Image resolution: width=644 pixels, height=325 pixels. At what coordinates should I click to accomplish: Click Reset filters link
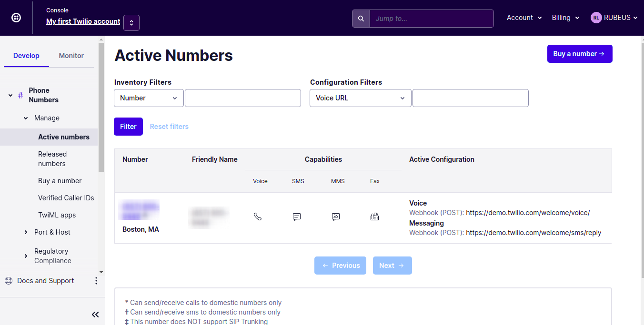pyautogui.click(x=169, y=127)
